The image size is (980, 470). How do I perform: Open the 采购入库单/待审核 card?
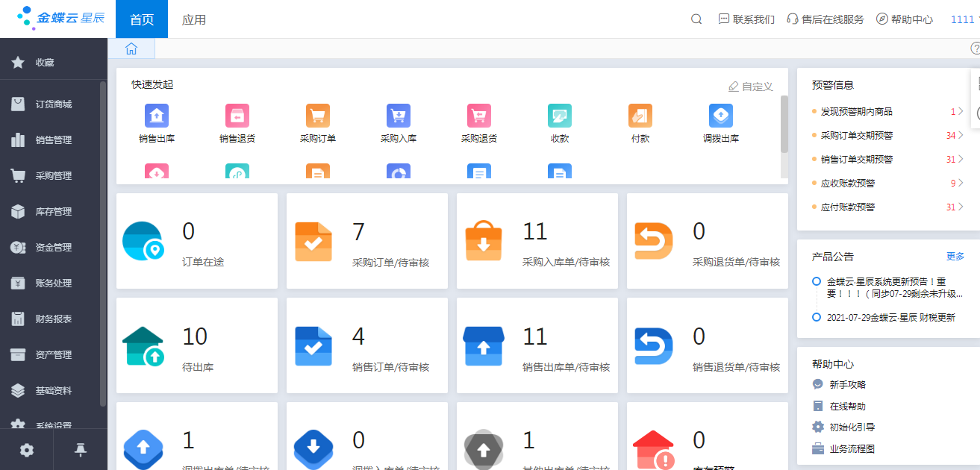pos(537,241)
